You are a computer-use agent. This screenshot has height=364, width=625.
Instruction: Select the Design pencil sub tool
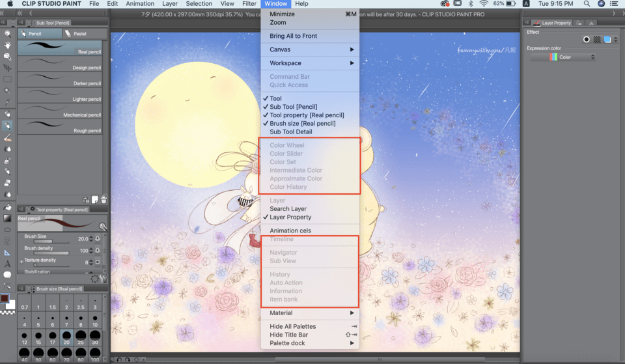coord(60,64)
